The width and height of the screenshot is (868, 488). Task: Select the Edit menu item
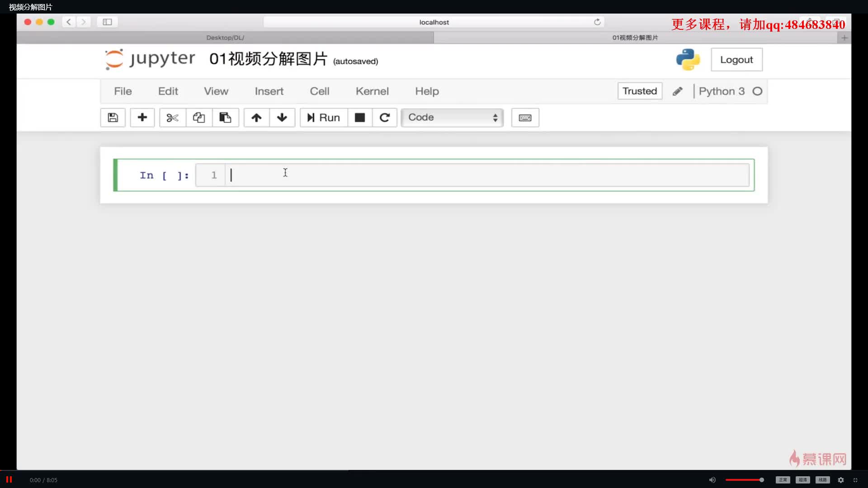click(168, 91)
